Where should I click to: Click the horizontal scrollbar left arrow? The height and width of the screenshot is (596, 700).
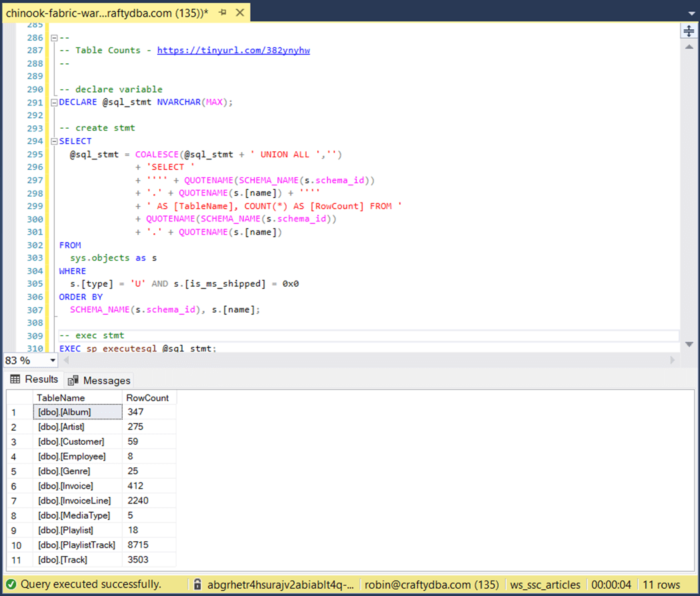point(67,360)
